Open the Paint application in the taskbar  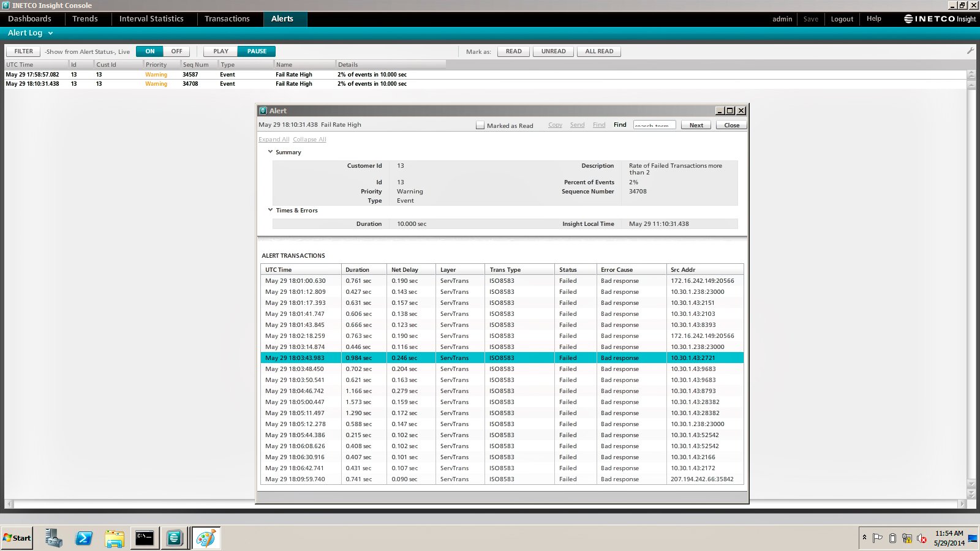(206, 538)
